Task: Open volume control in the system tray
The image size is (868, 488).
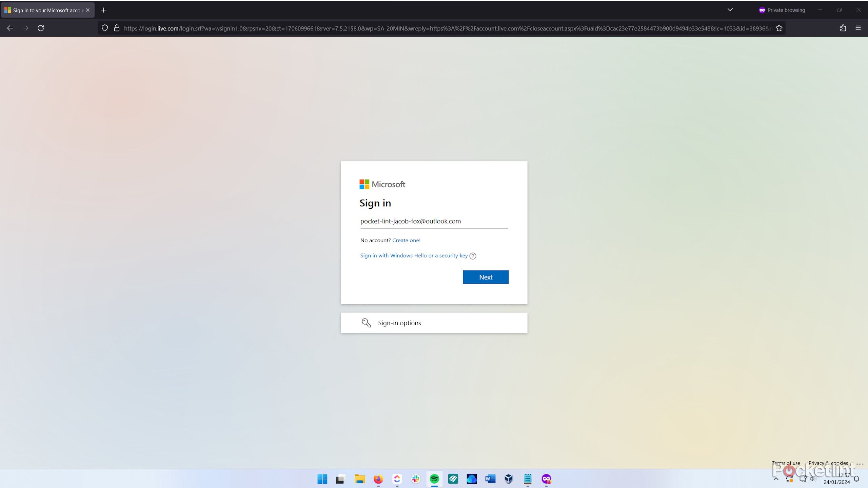Action: (x=813, y=479)
